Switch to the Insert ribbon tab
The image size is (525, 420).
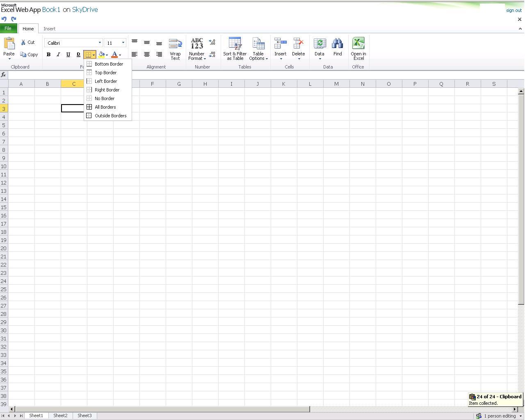(50, 29)
